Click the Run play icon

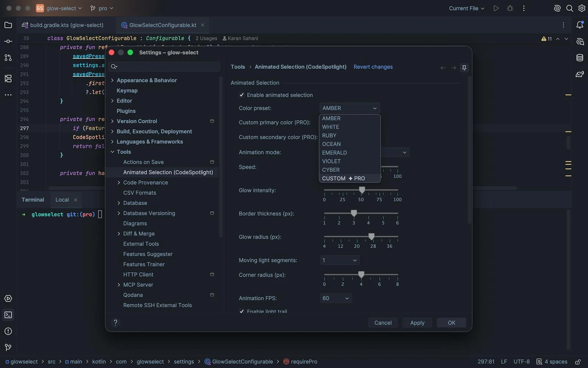(496, 8)
